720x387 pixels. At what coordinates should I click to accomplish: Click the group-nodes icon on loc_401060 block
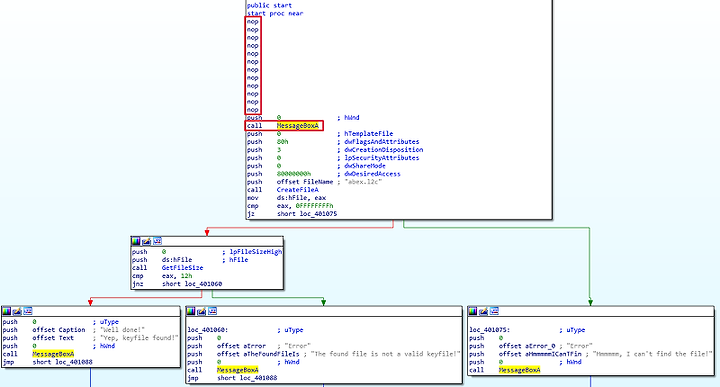[213, 311]
